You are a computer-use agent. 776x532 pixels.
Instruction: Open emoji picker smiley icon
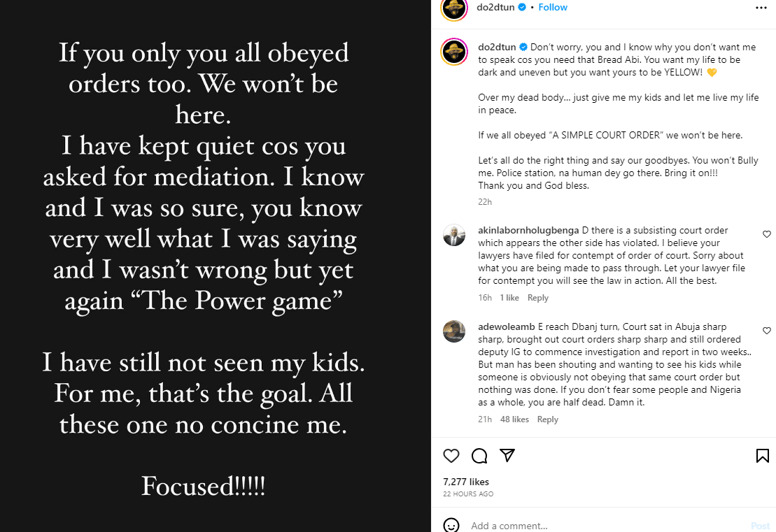click(x=451, y=525)
